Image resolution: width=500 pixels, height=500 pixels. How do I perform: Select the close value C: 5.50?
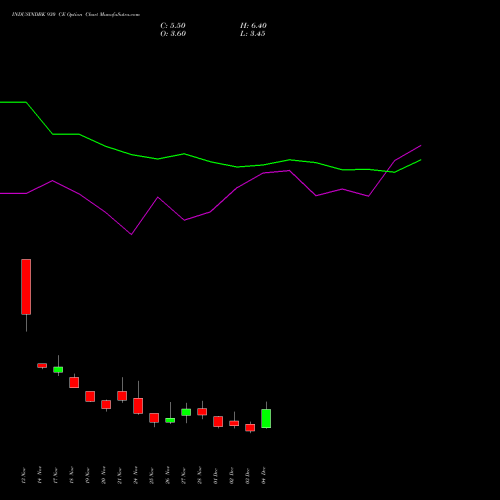coord(173,26)
